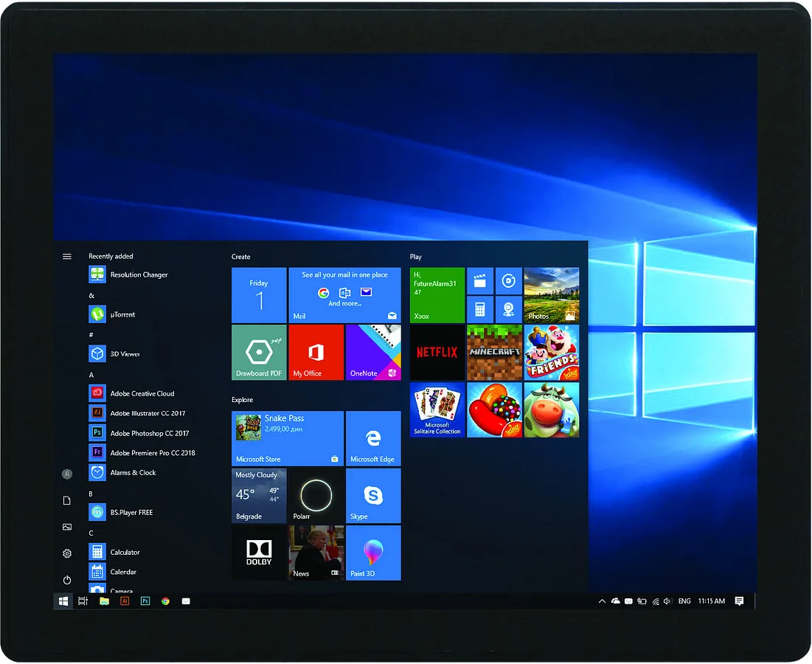Click the letter A group header
812x664 pixels.
(x=91, y=375)
